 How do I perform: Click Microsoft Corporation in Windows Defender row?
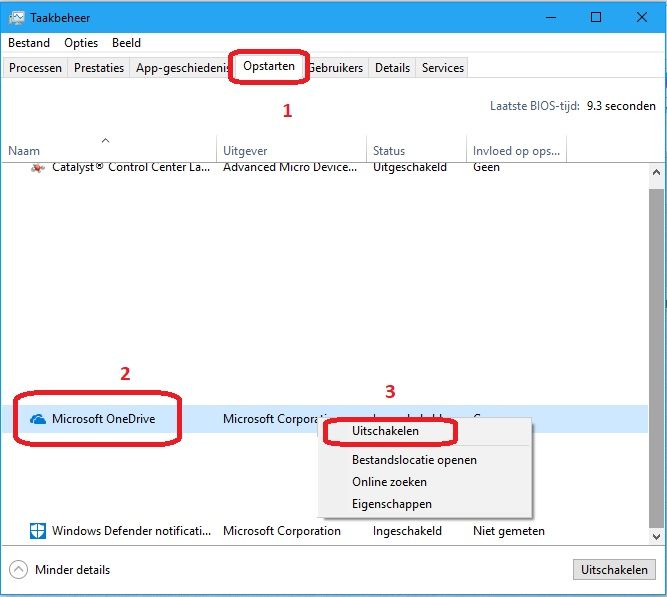[x=282, y=531]
